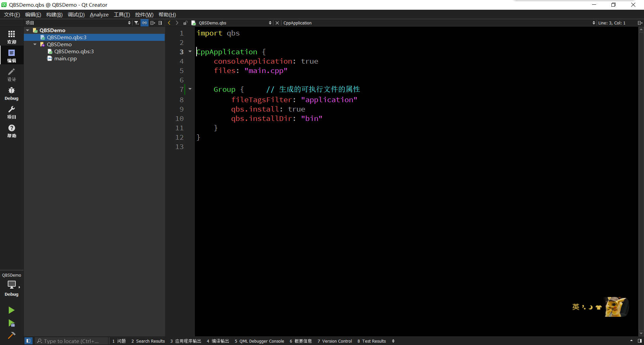This screenshot has height=345, width=644.
Task: Open the Welcome (欢迎) mode
Action: (x=12, y=37)
